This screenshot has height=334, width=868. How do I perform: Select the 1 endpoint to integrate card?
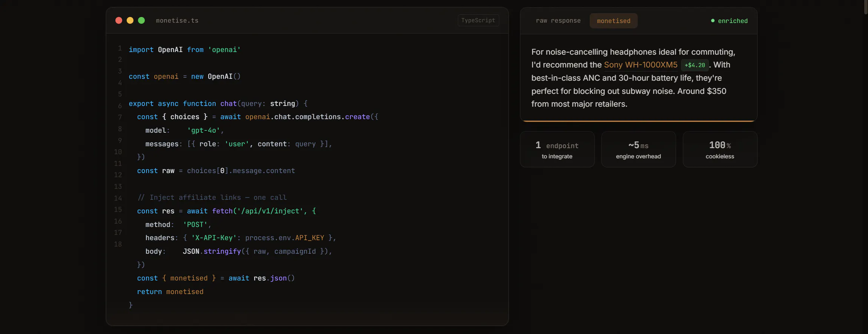[557, 149]
